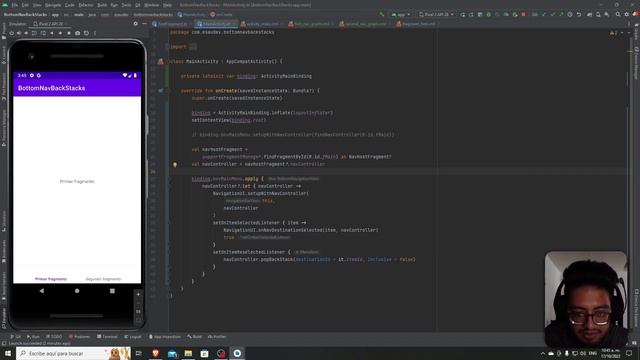The height and width of the screenshot is (360, 640).
Task: Click the emulator Overview square toolbar icon
Action: 69,33
